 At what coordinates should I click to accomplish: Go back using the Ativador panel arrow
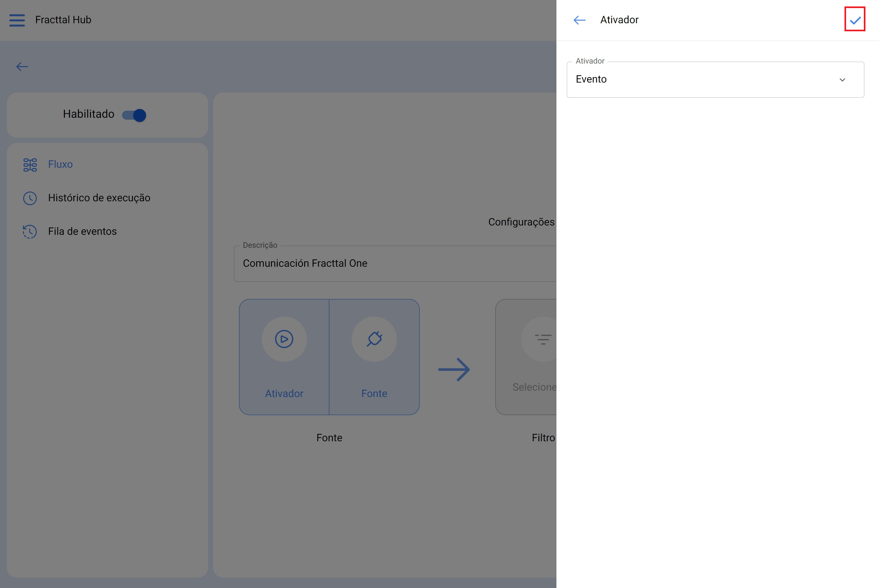(x=579, y=20)
